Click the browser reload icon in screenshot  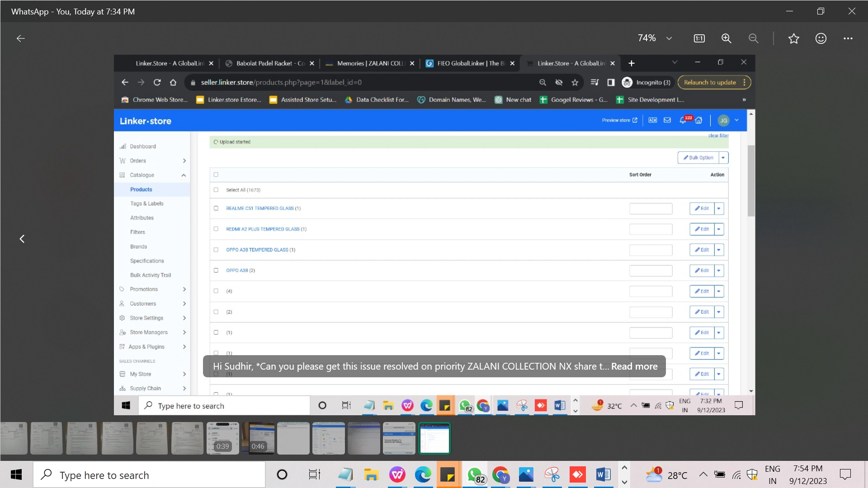point(157,82)
